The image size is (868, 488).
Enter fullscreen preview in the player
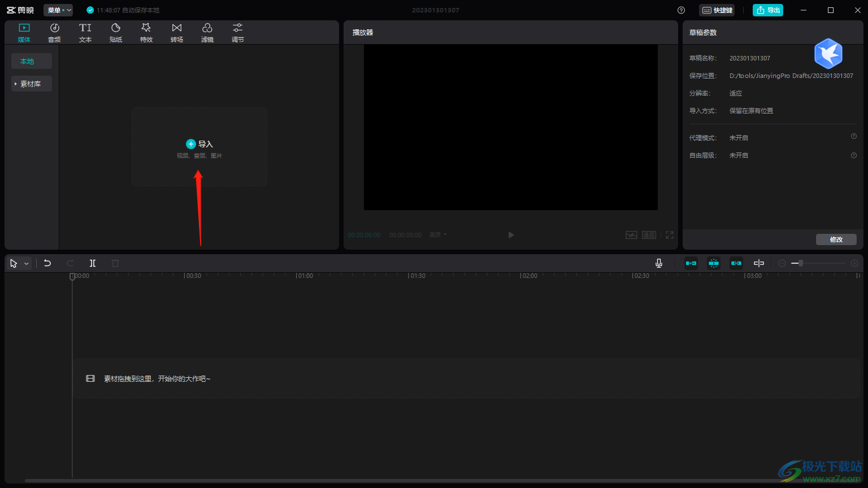pyautogui.click(x=670, y=235)
